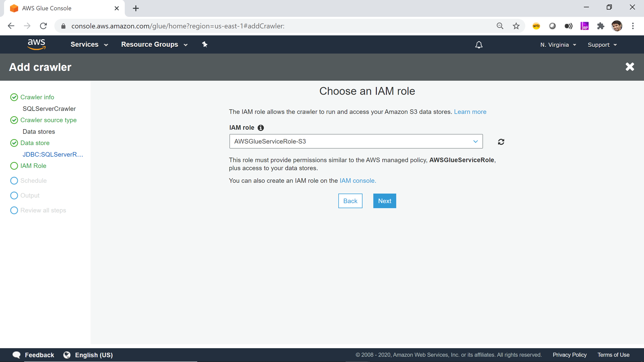Expand the Services menu
Image resolution: width=644 pixels, height=362 pixels.
(x=89, y=44)
